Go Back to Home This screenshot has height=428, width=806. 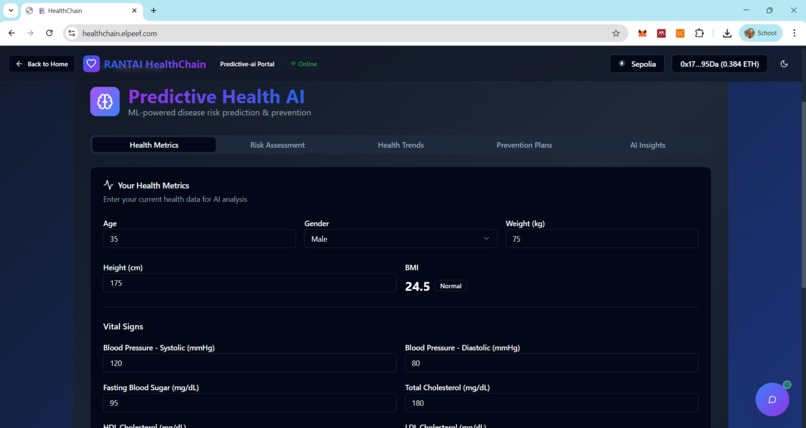(42, 64)
